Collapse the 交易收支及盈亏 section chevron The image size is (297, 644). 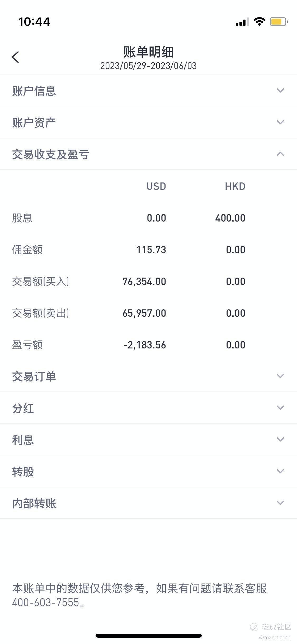click(280, 154)
